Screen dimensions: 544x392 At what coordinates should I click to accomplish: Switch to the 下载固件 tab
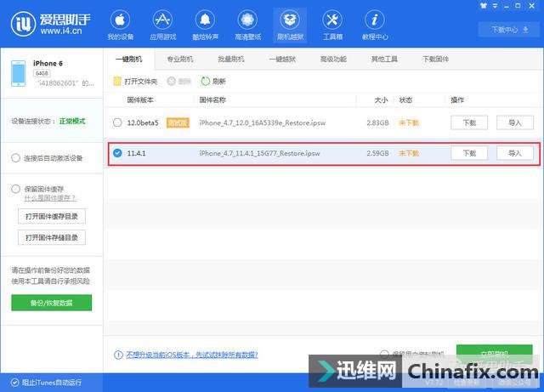coord(435,59)
